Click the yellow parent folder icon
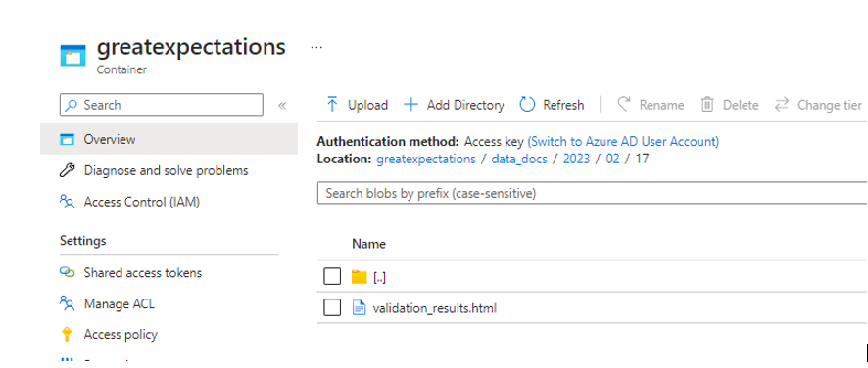 (x=360, y=276)
